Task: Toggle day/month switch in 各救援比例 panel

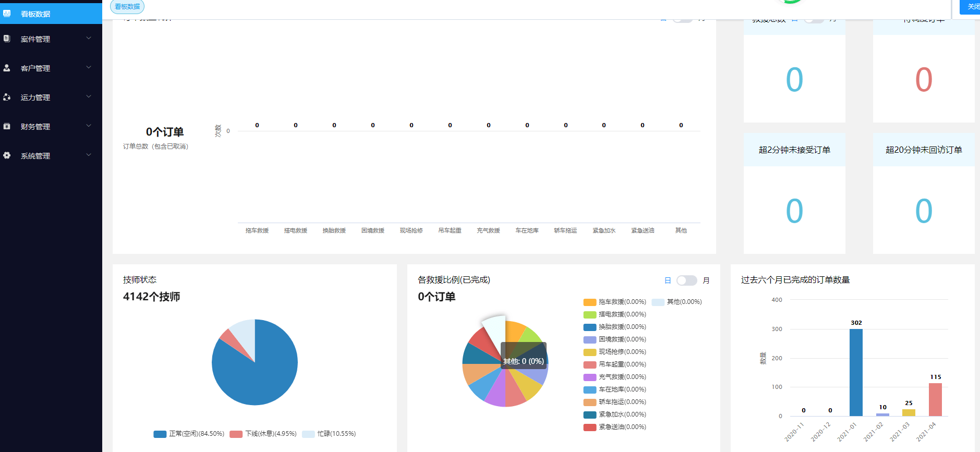Action: pos(686,280)
